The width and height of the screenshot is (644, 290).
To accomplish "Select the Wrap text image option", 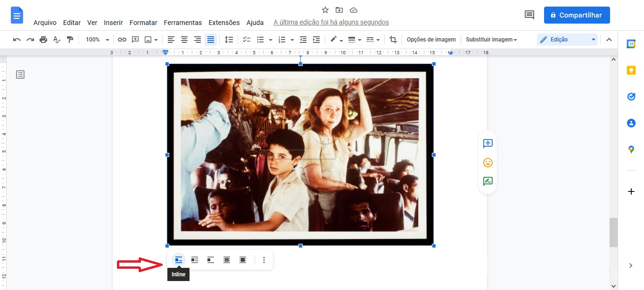I will (x=195, y=260).
